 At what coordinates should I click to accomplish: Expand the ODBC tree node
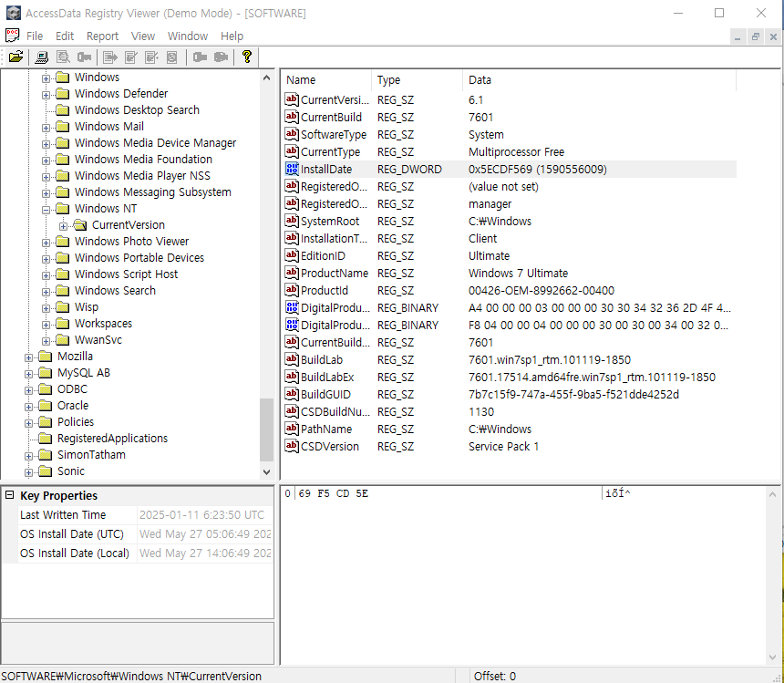pyautogui.click(x=28, y=390)
